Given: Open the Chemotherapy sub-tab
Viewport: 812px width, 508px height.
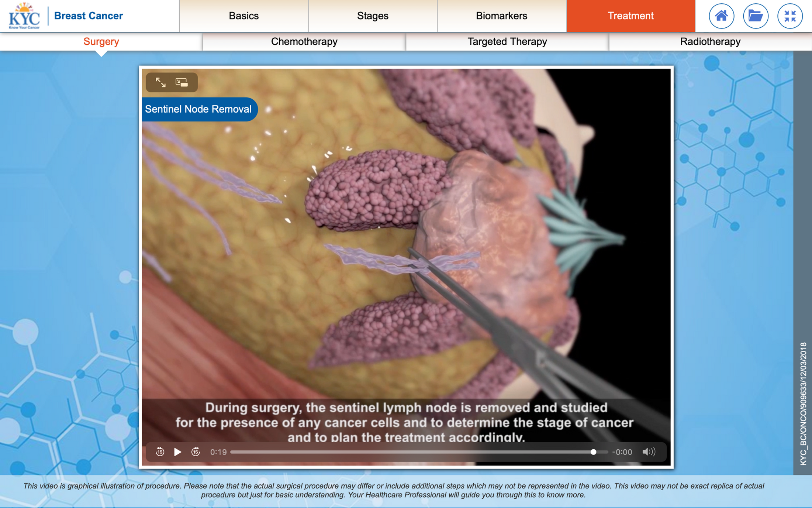Looking at the screenshot, I should tap(304, 41).
